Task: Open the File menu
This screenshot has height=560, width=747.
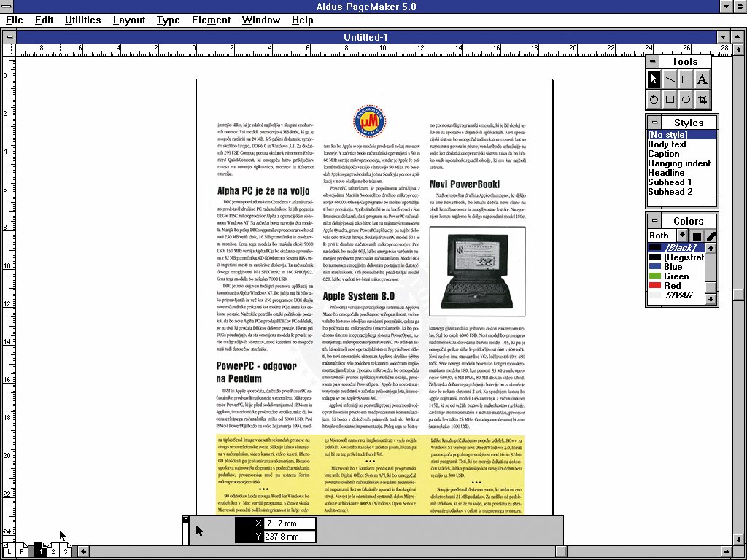Action: (x=15, y=20)
